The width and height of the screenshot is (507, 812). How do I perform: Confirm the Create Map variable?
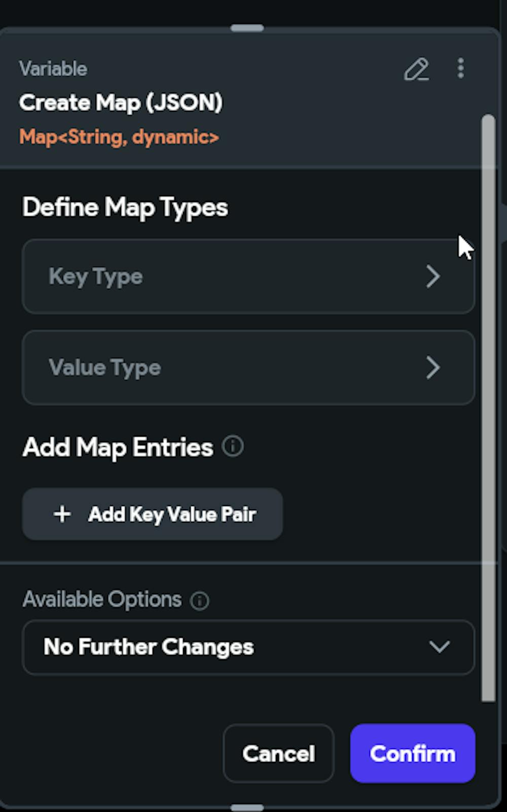(x=412, y=753)
